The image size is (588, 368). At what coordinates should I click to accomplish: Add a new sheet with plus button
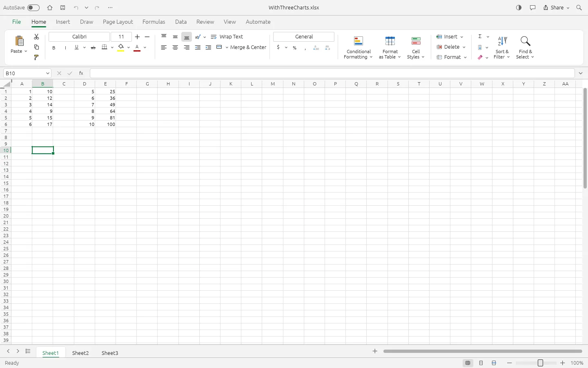(x=375, y=351)
